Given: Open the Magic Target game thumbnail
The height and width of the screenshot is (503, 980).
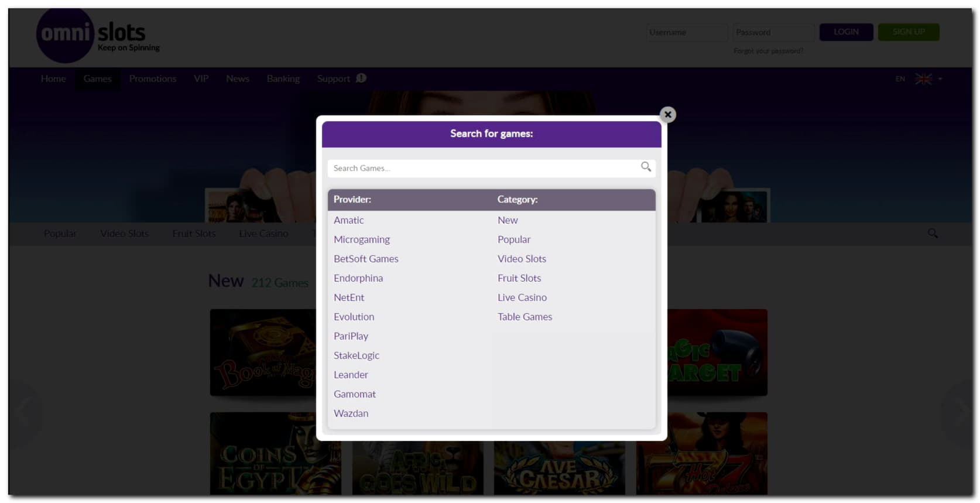Looking at the screenshot, I should [717, 353].
